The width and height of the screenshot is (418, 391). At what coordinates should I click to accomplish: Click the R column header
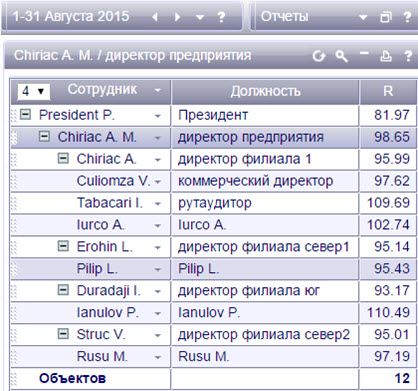tap(388, 91)
